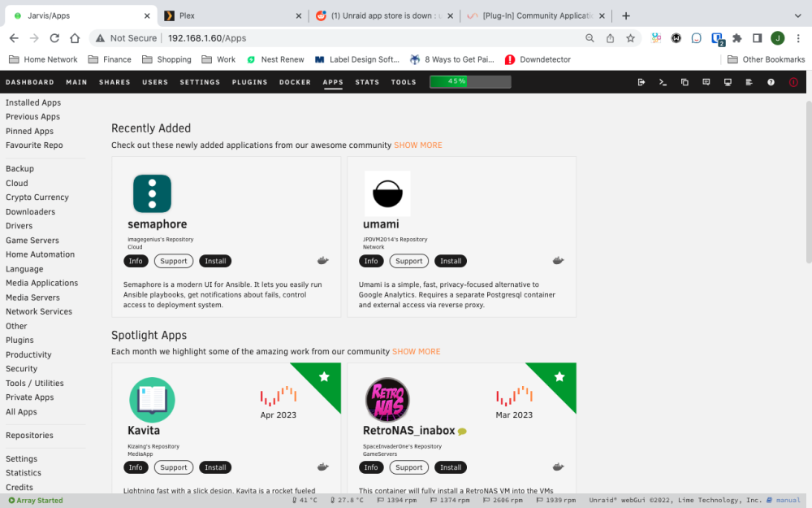The width and height of the screenshot is (812, 508).
Task: Reload the page with browser refresh icon
Action: click(x=54, y=38)
